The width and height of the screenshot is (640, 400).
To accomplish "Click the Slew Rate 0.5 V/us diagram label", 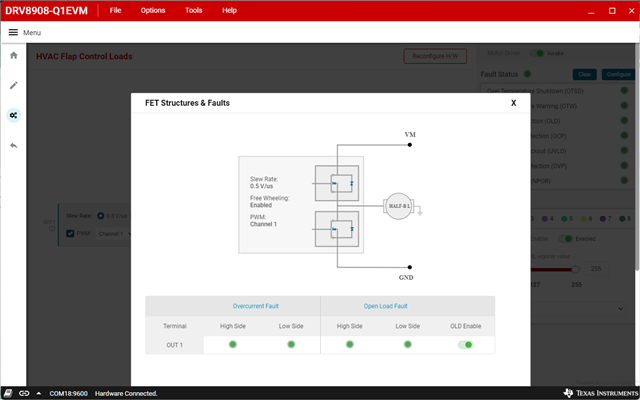I will (x=264, y=182).
